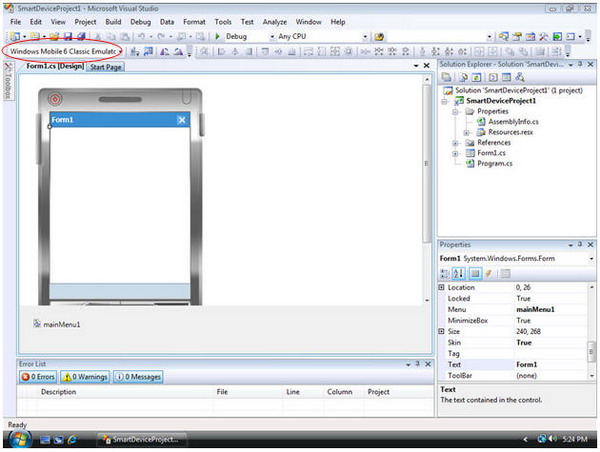The height and width of the screenshot is (452, 600).
Task: Click the Save disk icon in toolbar
Action: 68,36
